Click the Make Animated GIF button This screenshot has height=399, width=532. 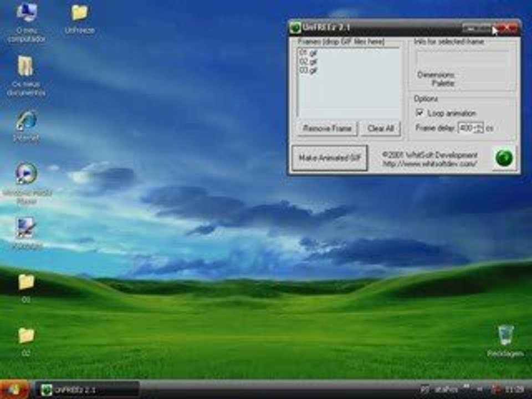[x=329, y=158]
